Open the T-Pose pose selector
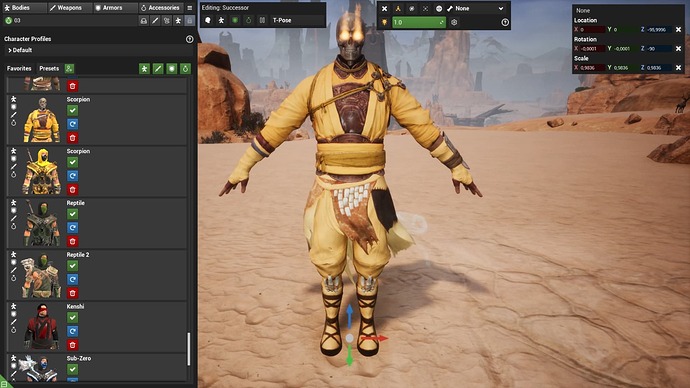 [298, 20]
